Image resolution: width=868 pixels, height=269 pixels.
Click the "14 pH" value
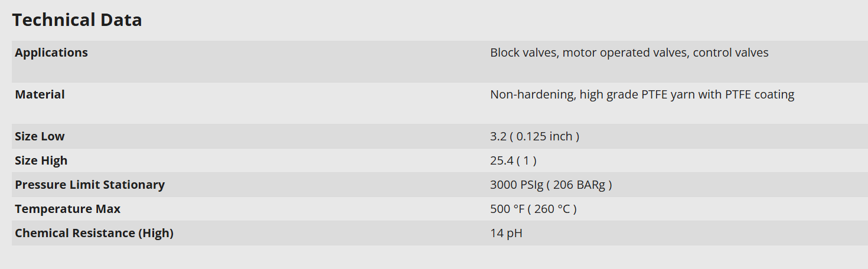[x=506, y=233]
